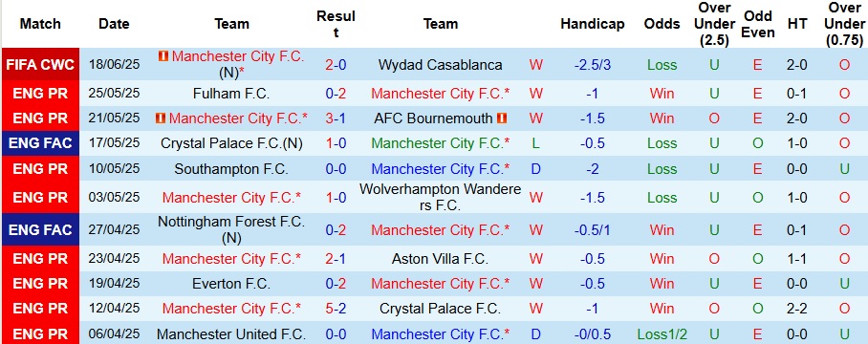This screenshot has height=344, width=868.
Task: Click the Odd Even column header
Action: [x=758, y=24]
